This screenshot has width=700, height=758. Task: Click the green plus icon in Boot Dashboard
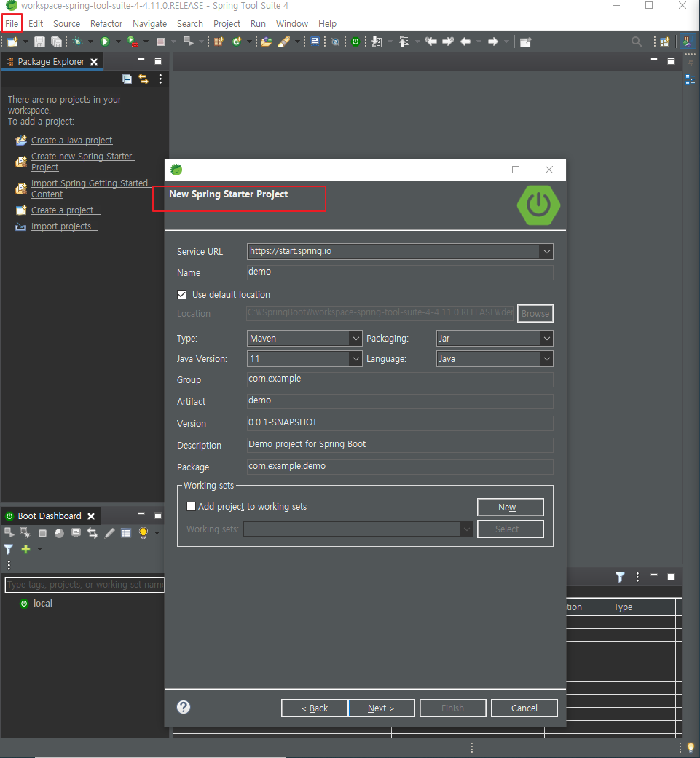(x=25, y=549)
